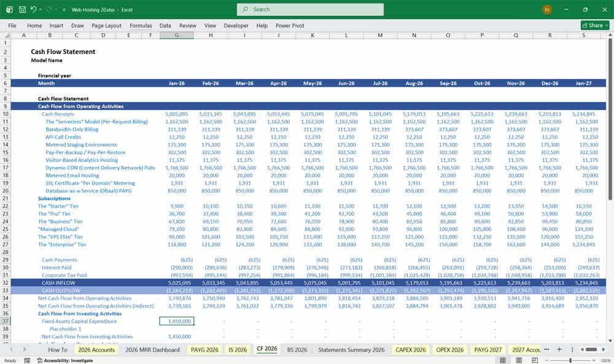The height and width of the screenshot is (364, 614).
Task: Start macro recording from the status bar icon
Action: (28, 360)
